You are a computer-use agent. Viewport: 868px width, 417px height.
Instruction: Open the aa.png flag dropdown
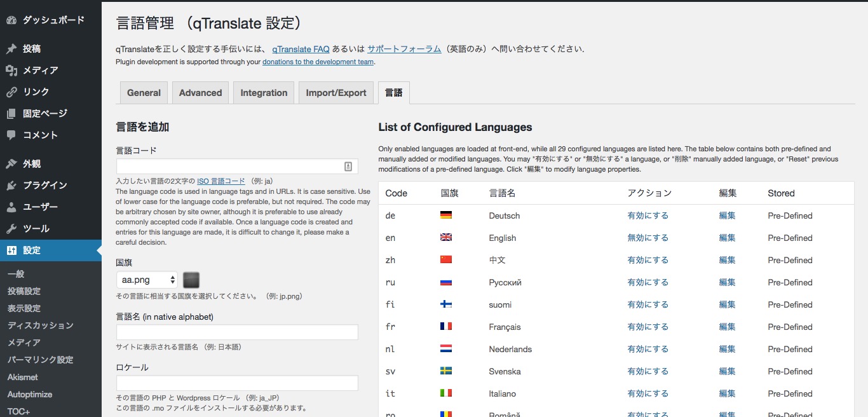click(x=147, y=280)
